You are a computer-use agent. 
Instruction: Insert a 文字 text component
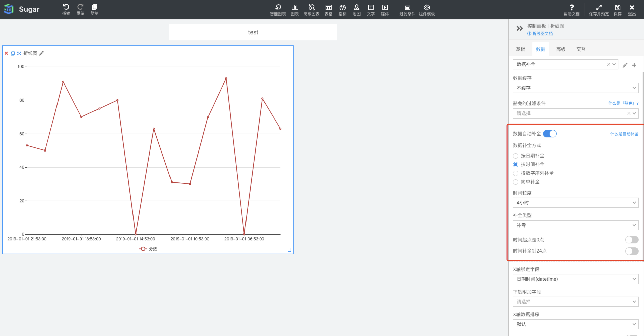tap(371, 10)
